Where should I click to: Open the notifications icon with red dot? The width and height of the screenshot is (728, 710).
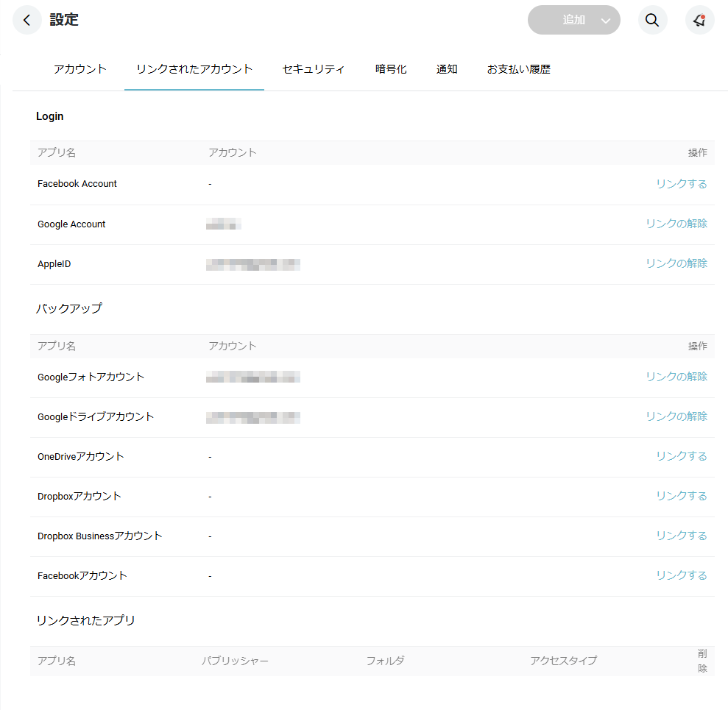[x=699, y=21]
